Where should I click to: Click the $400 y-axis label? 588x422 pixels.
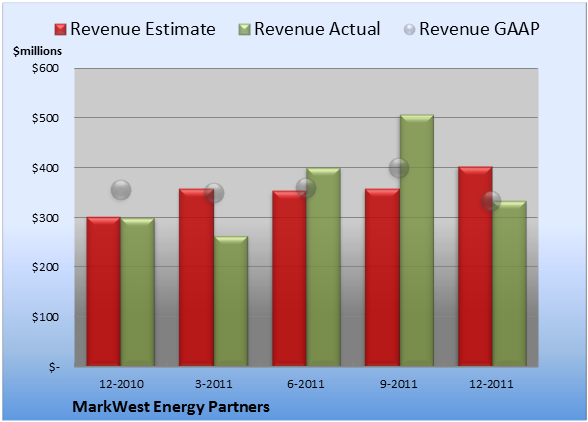pos(45,168)
